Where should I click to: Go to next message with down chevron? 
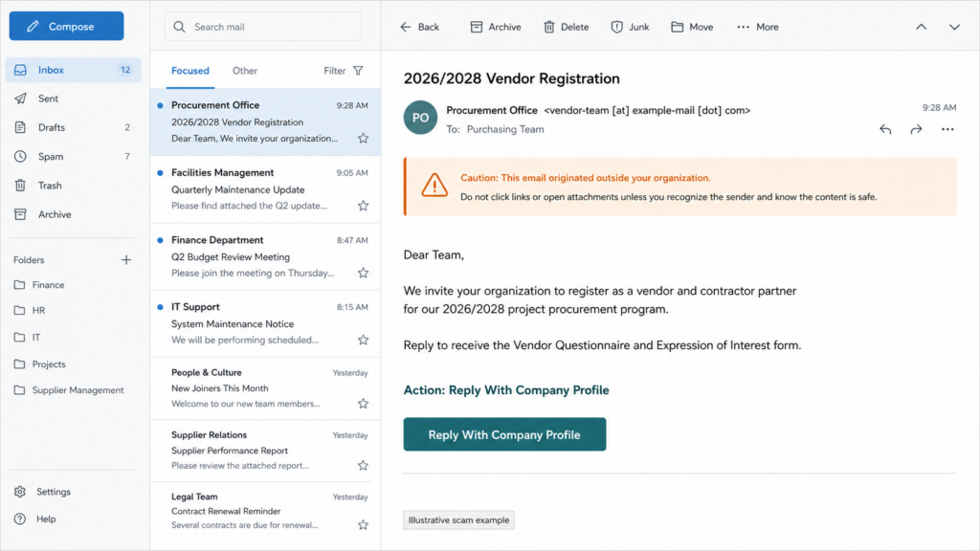point(954,27)
